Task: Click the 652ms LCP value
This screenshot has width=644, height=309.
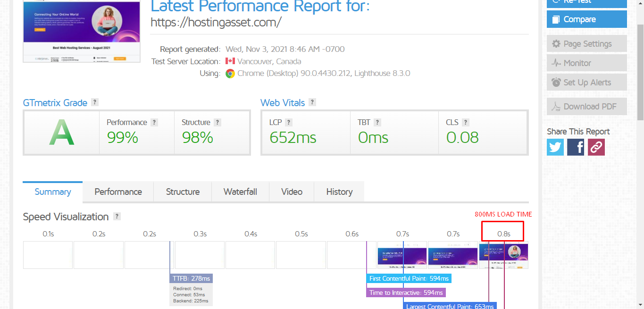Action: tap(293, 138)
